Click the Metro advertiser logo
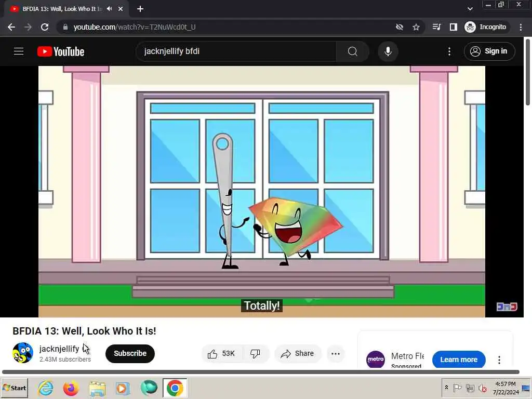Viewport: 532px width, 399px height. point(376,360)
